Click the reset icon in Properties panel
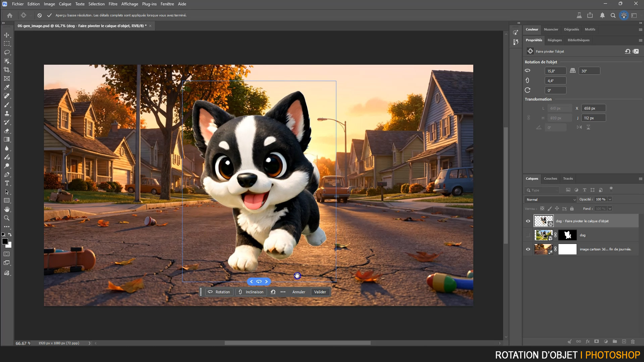The image size is (644, 362). [627, 51]
